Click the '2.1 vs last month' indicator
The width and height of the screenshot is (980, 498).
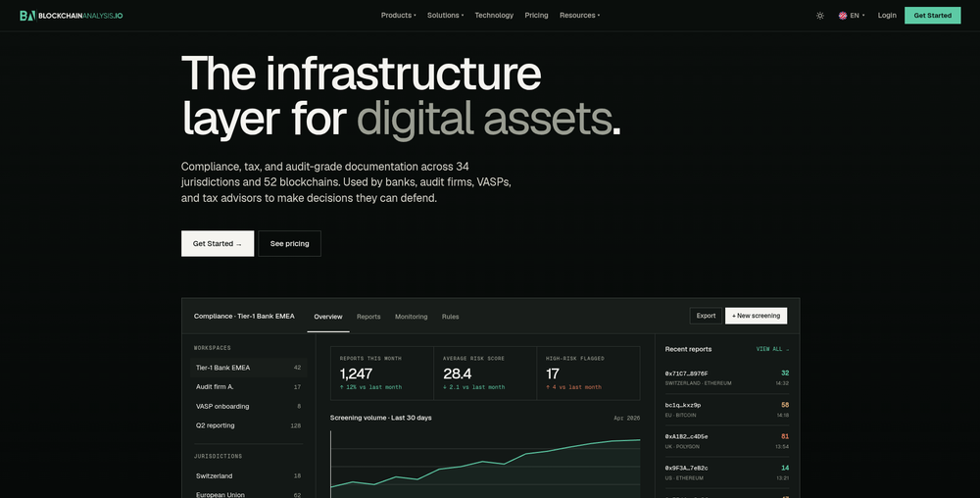tap(473, 387)
